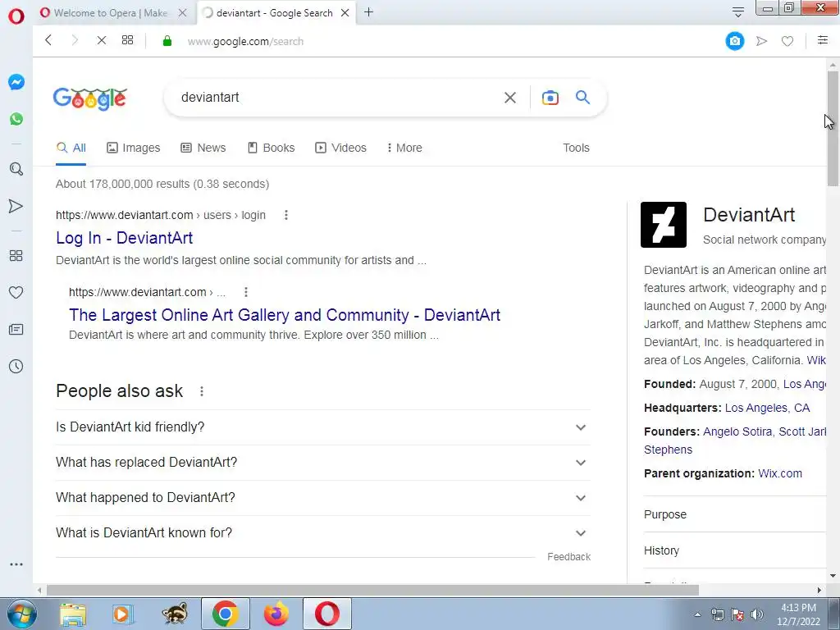
Task: Click the vertical page scrollbar thumb
Action: click(833, 129)
